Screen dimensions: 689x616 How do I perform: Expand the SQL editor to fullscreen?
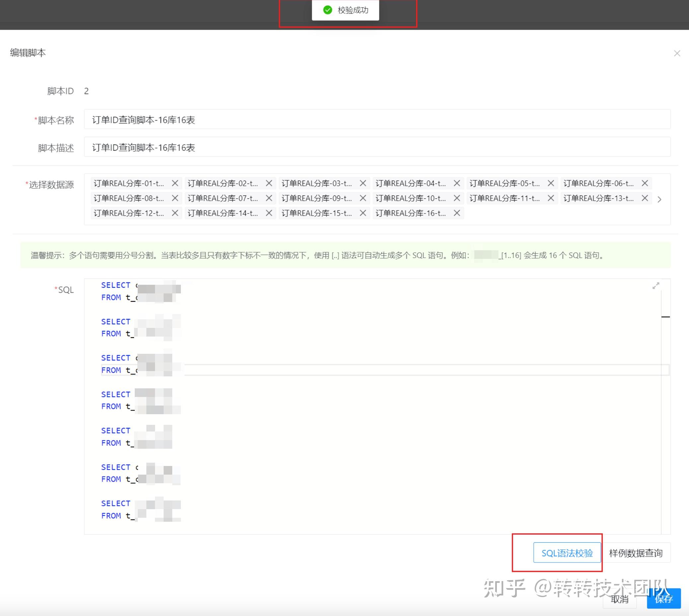click(x=656, y=286)
